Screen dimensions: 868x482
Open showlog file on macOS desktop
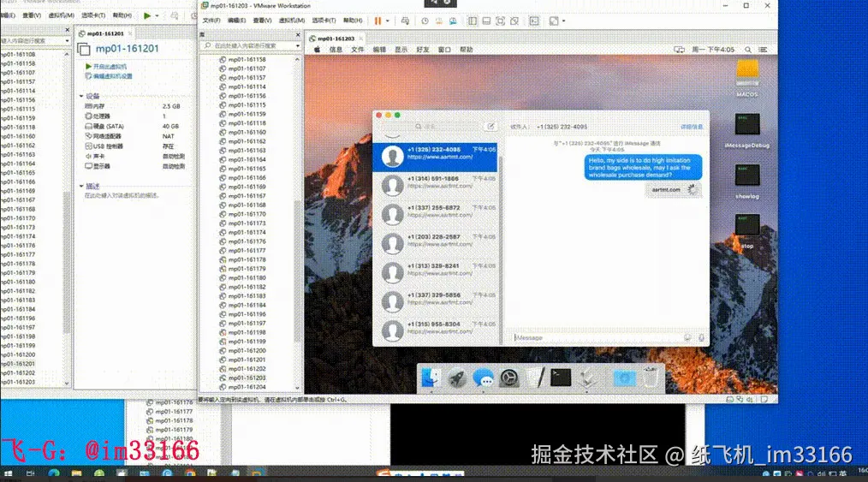[746, 181]
